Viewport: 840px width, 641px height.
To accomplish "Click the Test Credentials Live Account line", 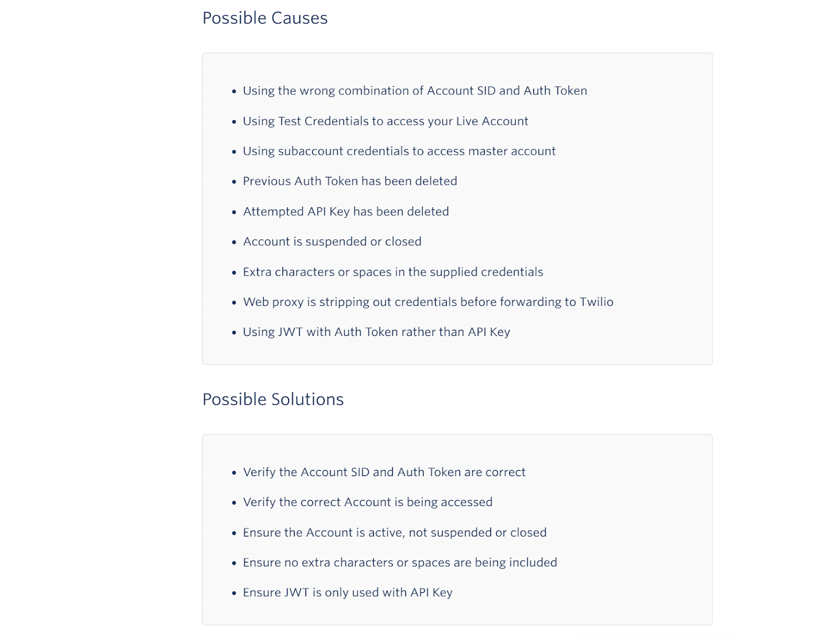I will pos(385,121).
